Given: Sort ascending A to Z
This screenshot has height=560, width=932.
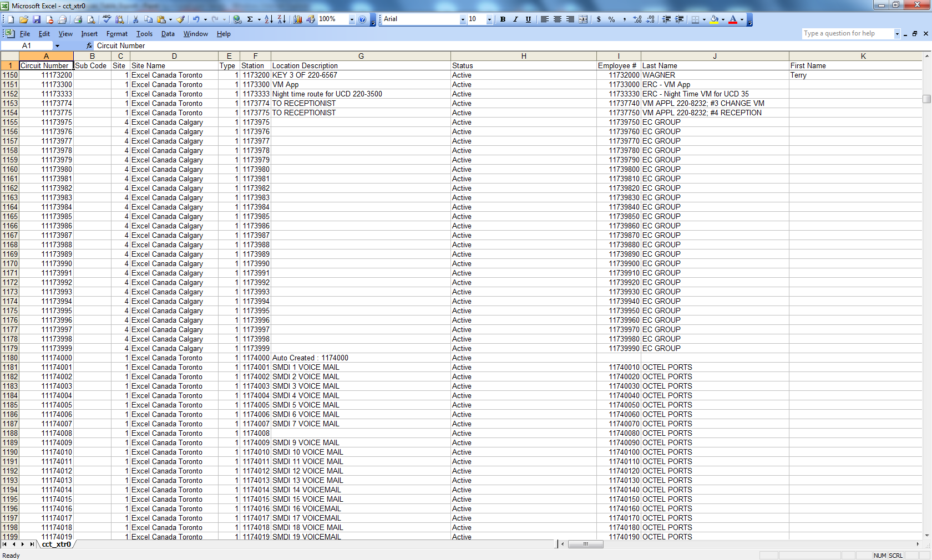Looking at the screenshot, I should pos(269,19).
